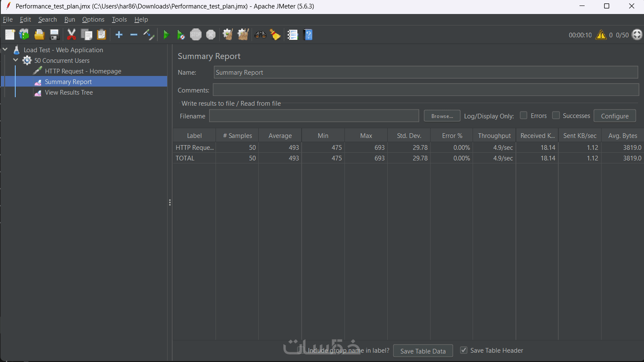Click the Std. Dev. column header
Viewport: 644px width, 362px height.
point(409,135)
